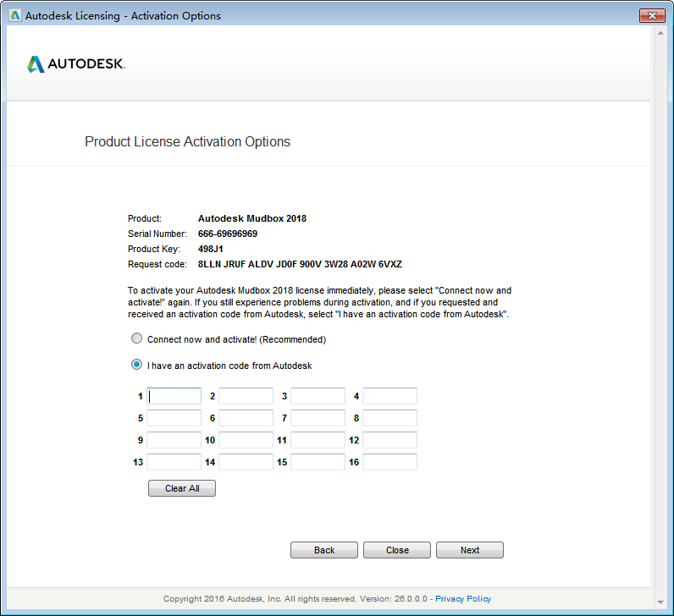The height and width of the screenshot is (616, 674).
Task: Click the serial number 666-69696969
Action: (x=228, y=234)
